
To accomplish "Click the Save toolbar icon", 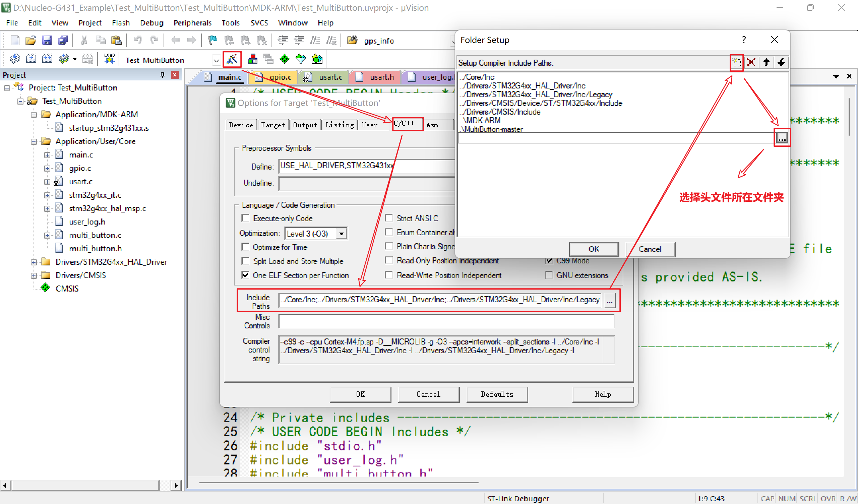I will click(47, 40).
